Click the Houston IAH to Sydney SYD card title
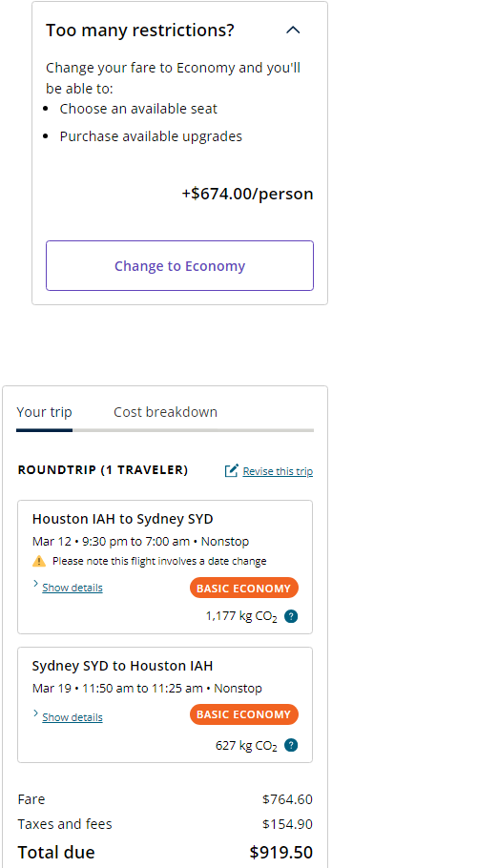This screenshot has height=868, width=477. pyautogui.click(x=123, y=519)
